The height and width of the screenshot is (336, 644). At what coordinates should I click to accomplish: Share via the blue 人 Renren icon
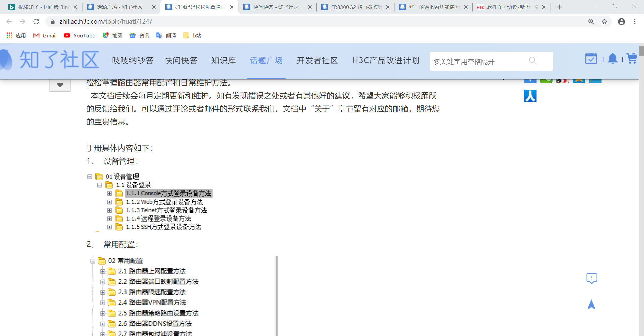(530, 96)
